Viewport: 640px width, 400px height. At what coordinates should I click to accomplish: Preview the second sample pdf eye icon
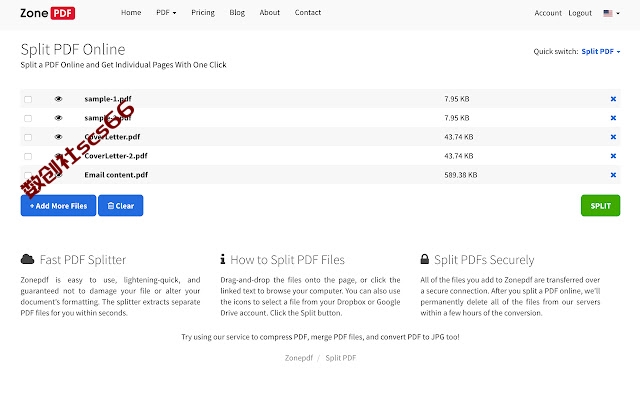pyautogui.click(x=58, y=118)
